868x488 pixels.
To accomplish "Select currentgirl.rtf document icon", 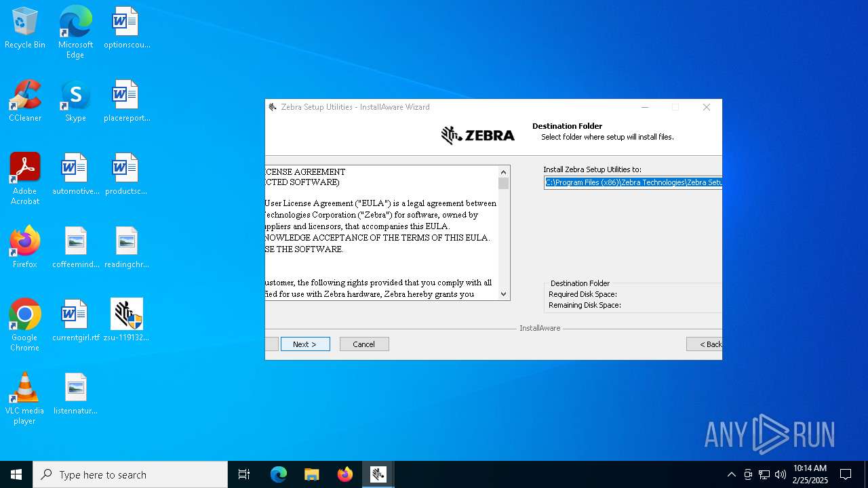I will tap(75, 321).
